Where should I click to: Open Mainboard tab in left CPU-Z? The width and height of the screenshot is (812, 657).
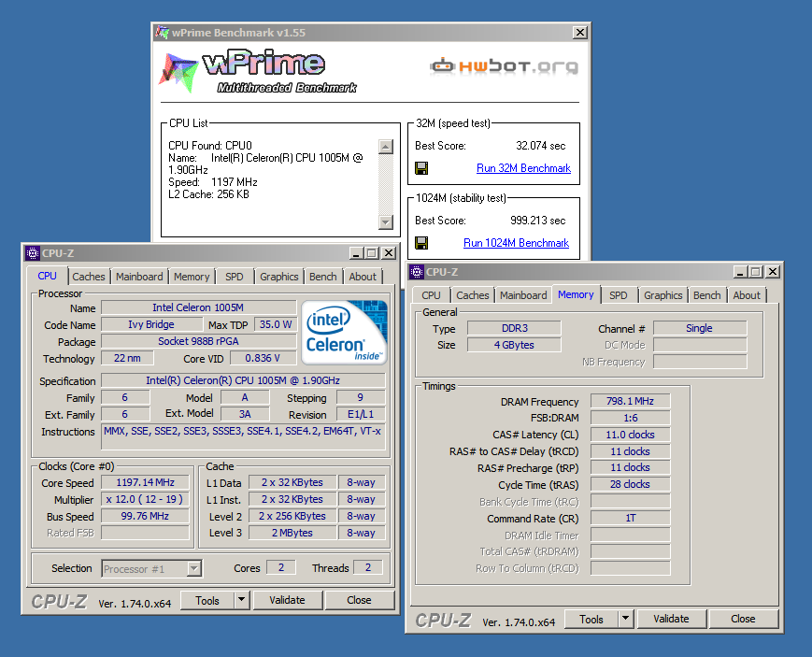tap(139, 277)
